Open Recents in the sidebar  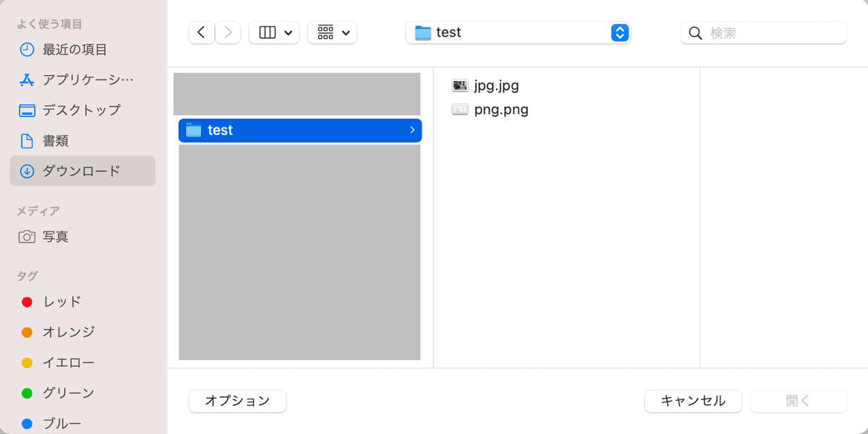click(75, 49)
